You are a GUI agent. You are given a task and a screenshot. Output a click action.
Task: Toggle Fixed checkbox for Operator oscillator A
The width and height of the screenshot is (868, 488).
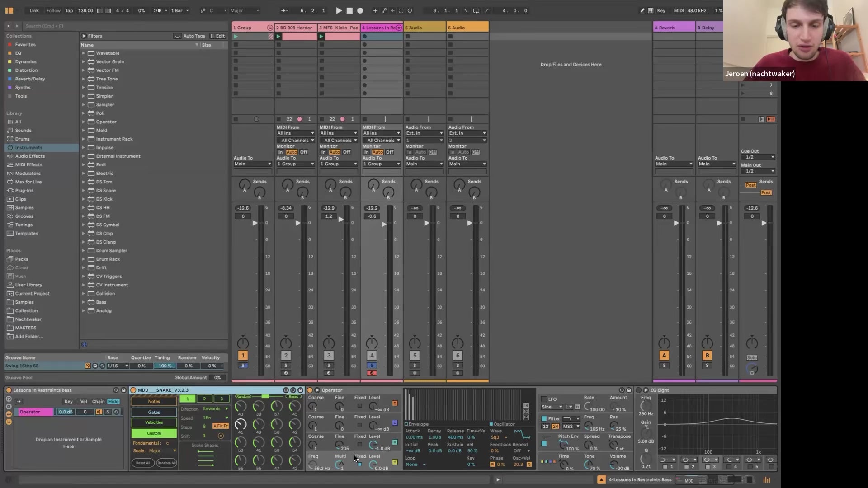click(x=359, y=464)
